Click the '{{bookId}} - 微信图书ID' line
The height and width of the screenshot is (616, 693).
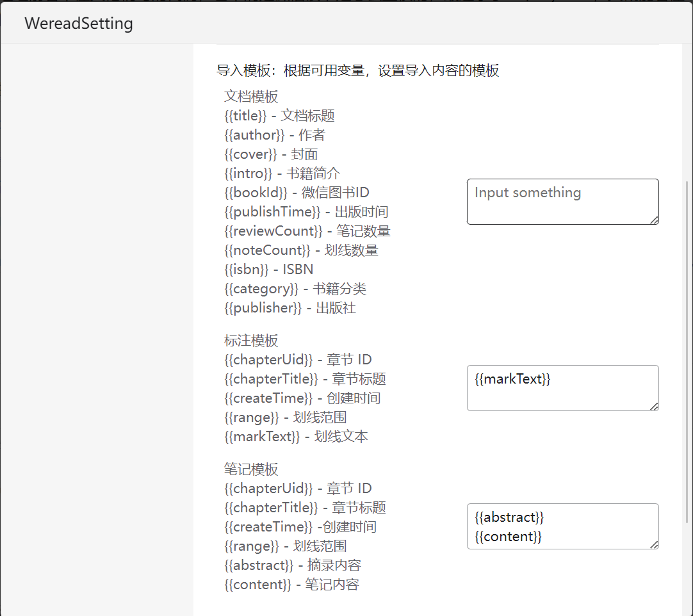pyautogui.click(x=297, y=193)
